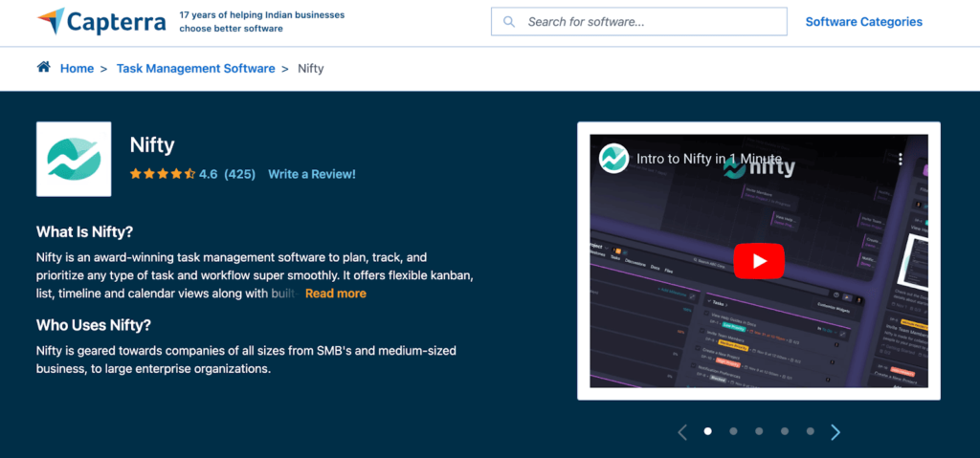
Task: Go to Home breadcrumb link
Action: 77,69
